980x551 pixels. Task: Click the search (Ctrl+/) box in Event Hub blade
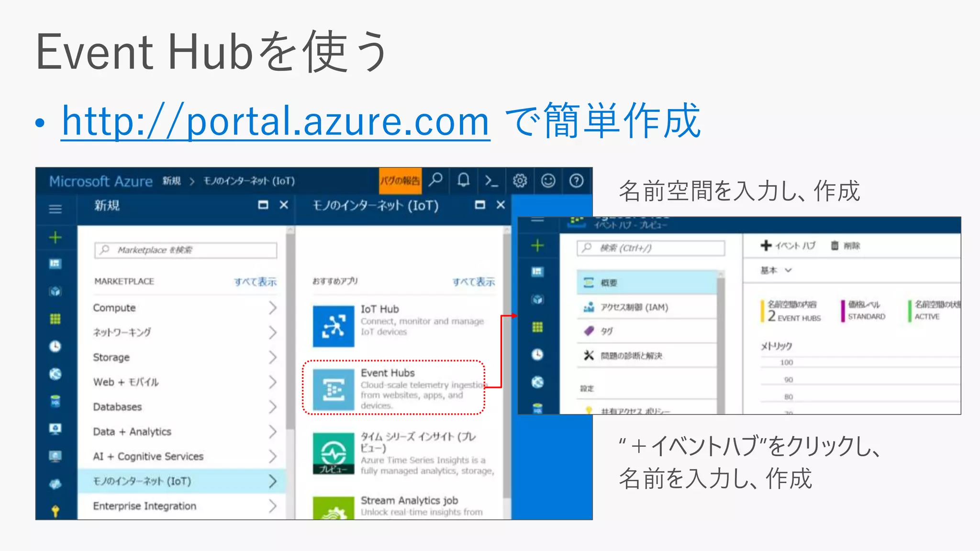click(x=651, y=248)
